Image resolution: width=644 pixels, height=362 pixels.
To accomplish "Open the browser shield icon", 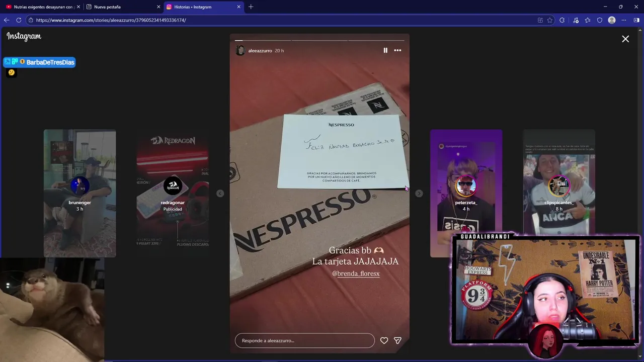I will pos(600,20).
